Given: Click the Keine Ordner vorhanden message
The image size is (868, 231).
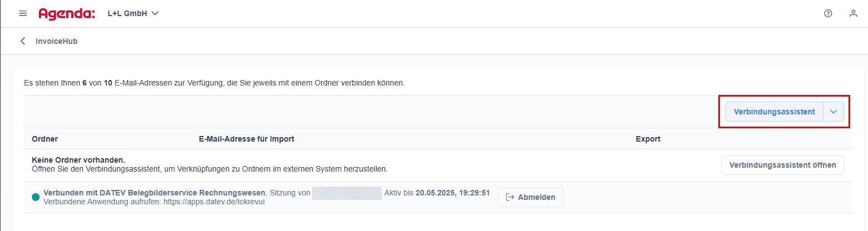Looking at the screenshot, I should [78, 160].
